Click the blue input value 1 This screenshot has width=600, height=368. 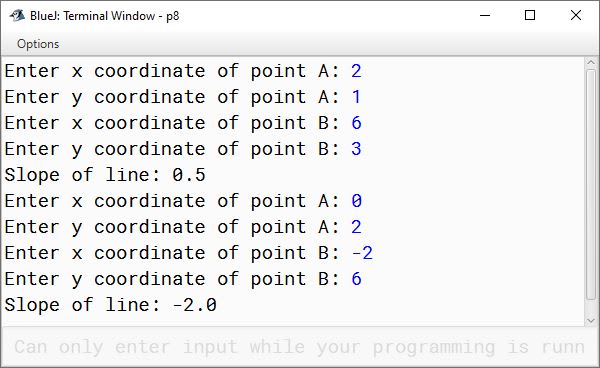pos(356,97)
